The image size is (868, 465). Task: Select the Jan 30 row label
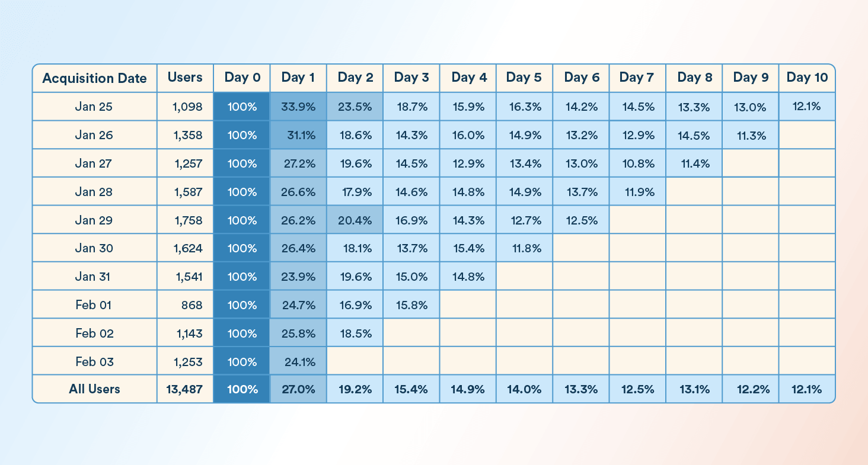tap(94, 248)
